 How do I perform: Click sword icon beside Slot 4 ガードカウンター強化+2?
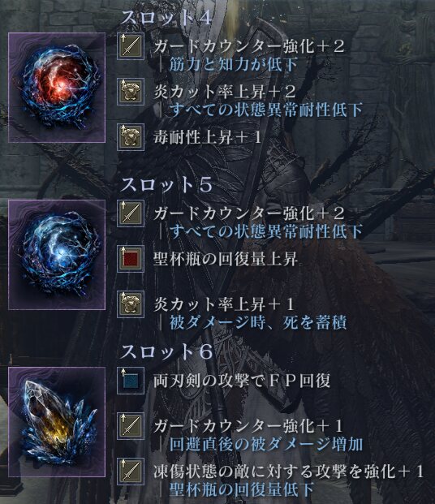point(131,46)
